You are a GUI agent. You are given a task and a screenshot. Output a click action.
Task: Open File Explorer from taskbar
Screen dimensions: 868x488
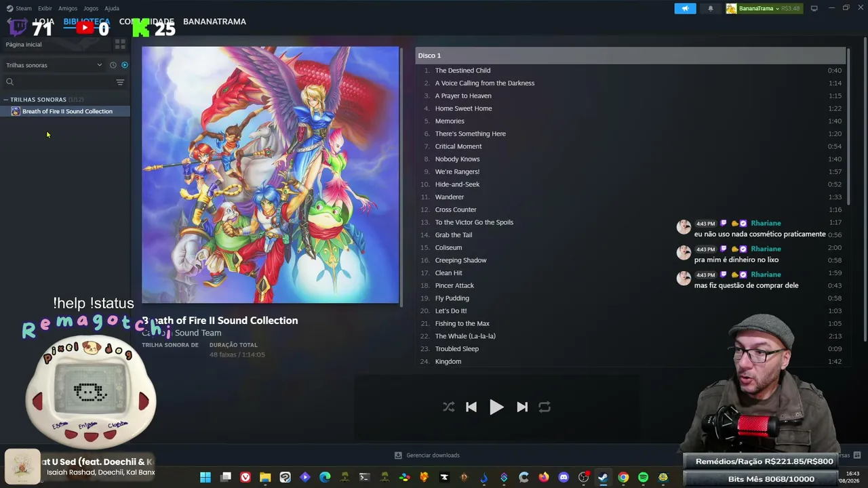pos(265,477)
